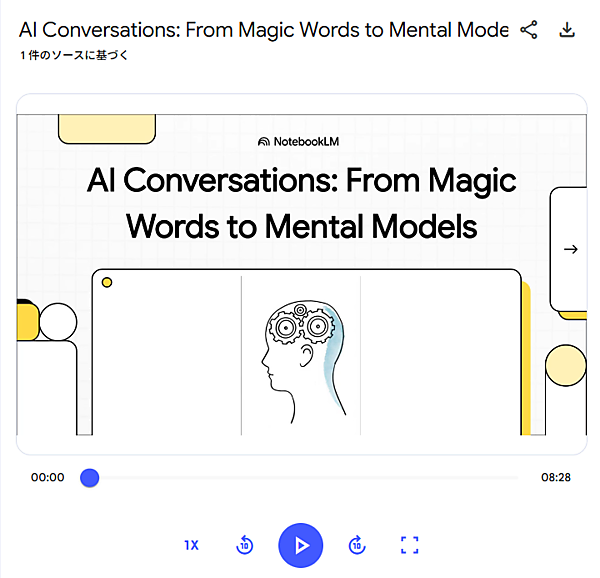Click the 08:28 total duration label
Viewport: 600px width, 578px height.
coord(556,478)
